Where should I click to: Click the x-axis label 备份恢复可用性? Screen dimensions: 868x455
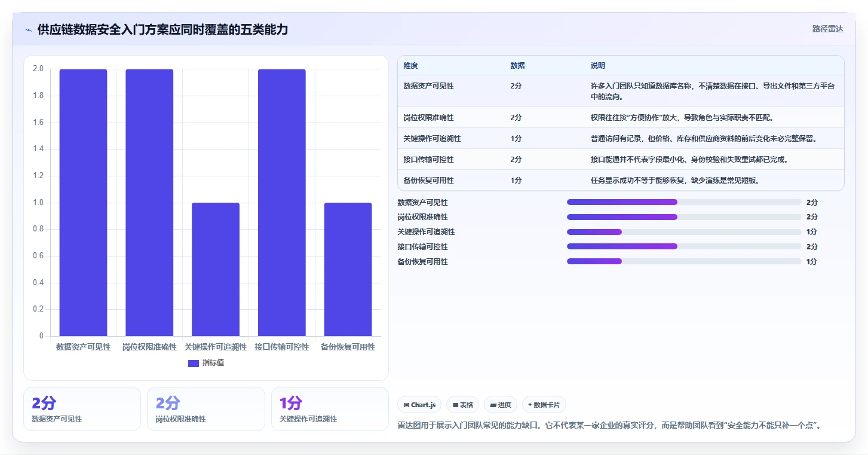[348, 347]
